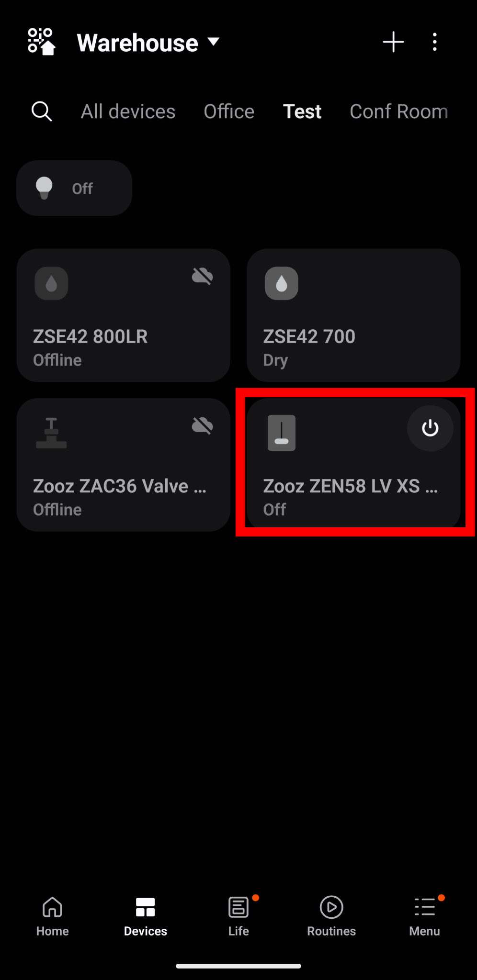
Task: Open the Routines bottom tab
Action: coord(331,916)
